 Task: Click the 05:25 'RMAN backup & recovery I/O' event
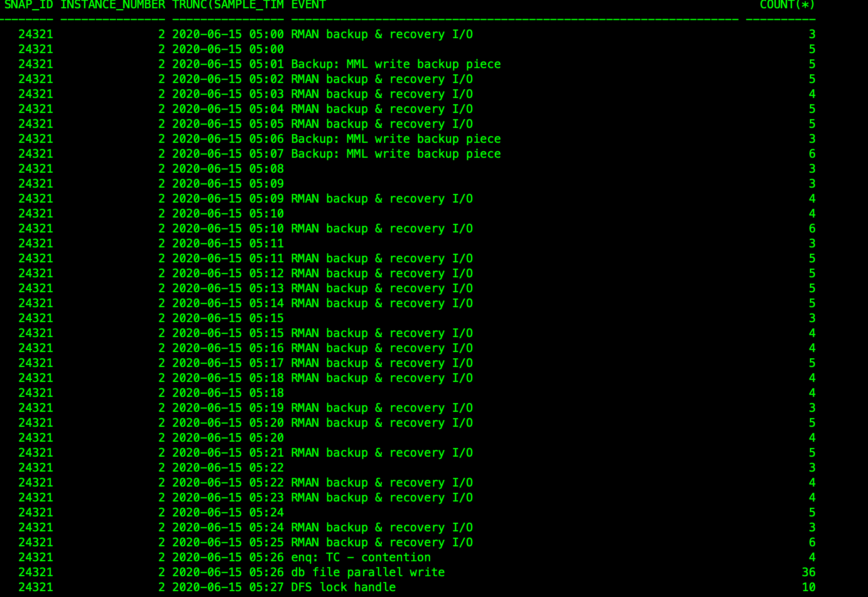[382, 542]
